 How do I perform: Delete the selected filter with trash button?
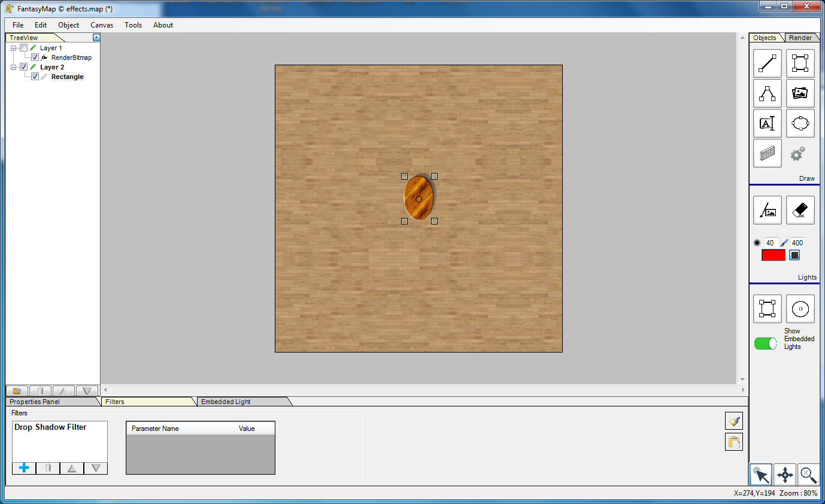tap(48, 468)
